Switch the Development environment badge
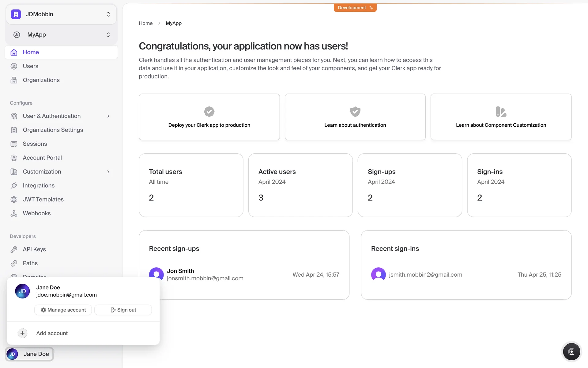The image size is (588, 368). pos(355,8)
